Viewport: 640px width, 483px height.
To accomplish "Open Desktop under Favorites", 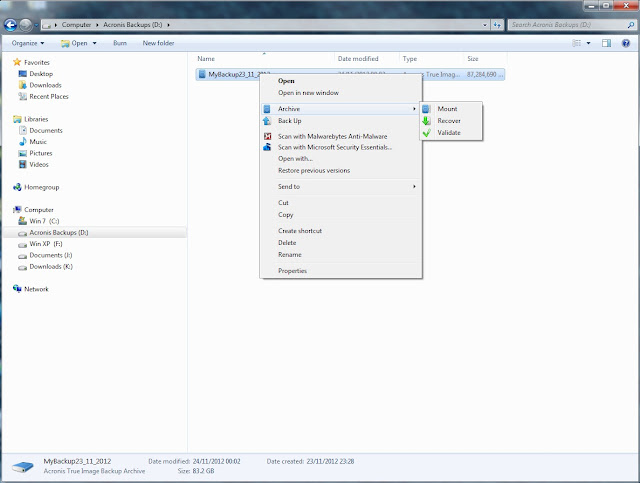I will [41, 74].
